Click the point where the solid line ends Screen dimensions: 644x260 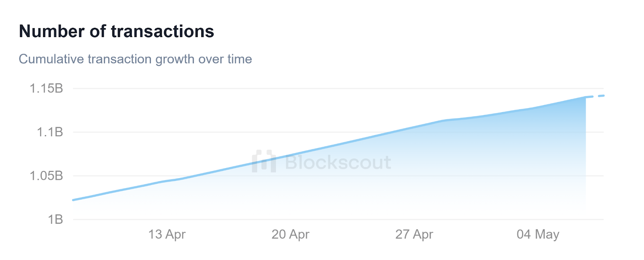(585, 97)
